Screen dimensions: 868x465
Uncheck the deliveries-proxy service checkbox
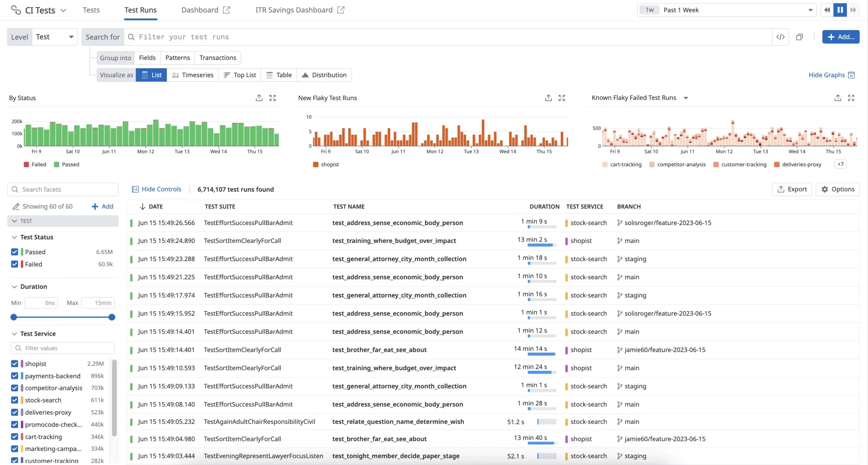click(14, 412)
